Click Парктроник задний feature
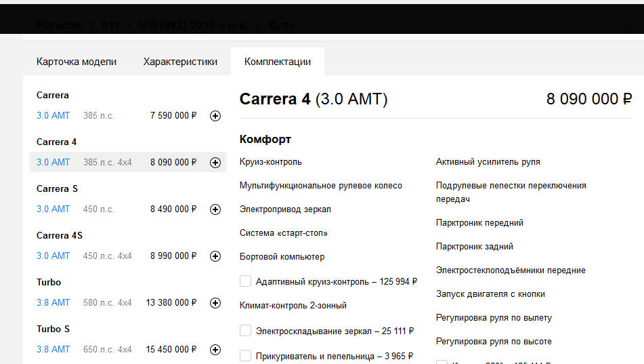 (475, 247)
